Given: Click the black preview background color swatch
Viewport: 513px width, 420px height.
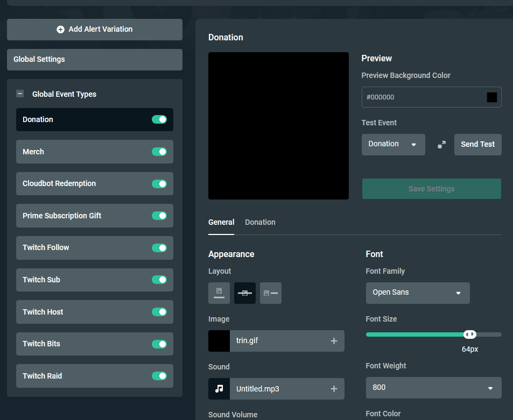Looking at the screenshot, I should coord(491,97).
